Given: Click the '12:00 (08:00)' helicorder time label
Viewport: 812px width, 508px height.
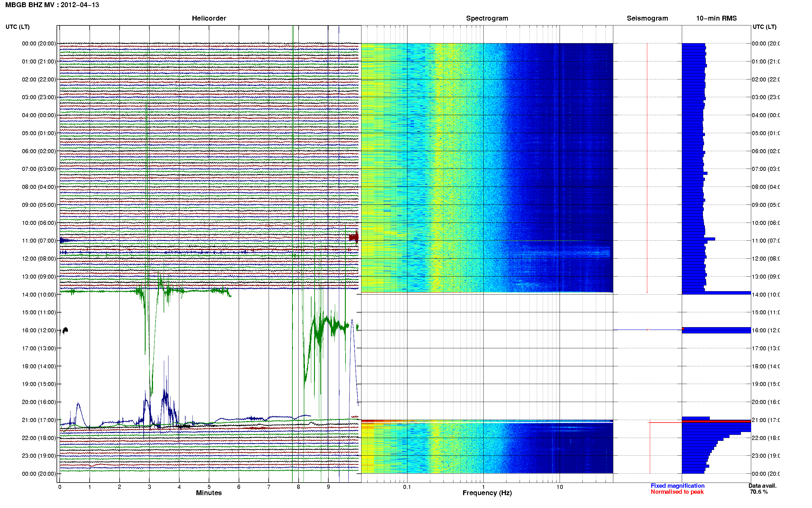Looking at the screenshot, I should tap(39, 259).
